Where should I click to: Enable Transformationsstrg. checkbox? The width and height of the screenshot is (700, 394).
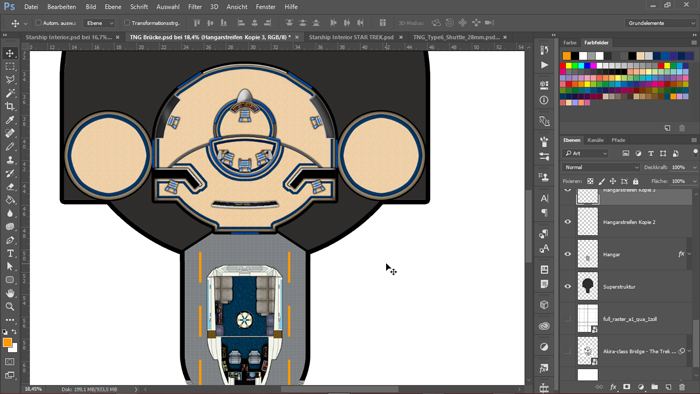click(127, 23)
